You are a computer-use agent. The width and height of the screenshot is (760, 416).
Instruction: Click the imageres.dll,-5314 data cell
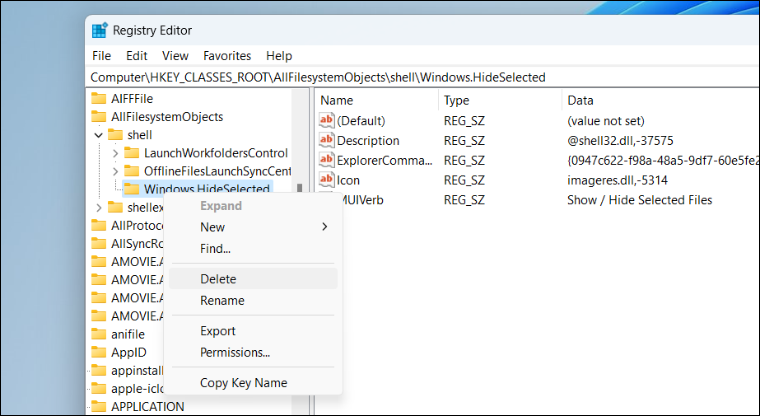[x=618, y=180]
